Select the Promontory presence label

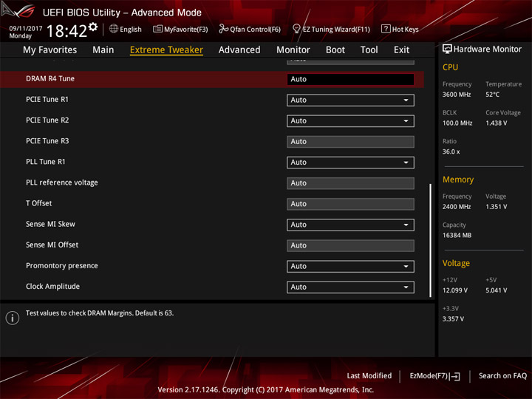[62, 266]
